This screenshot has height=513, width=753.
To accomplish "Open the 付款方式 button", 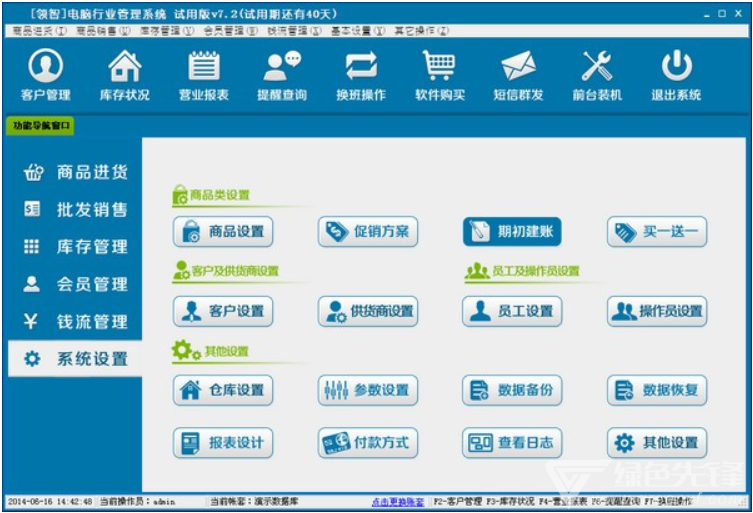I will [x=368, y=442].
